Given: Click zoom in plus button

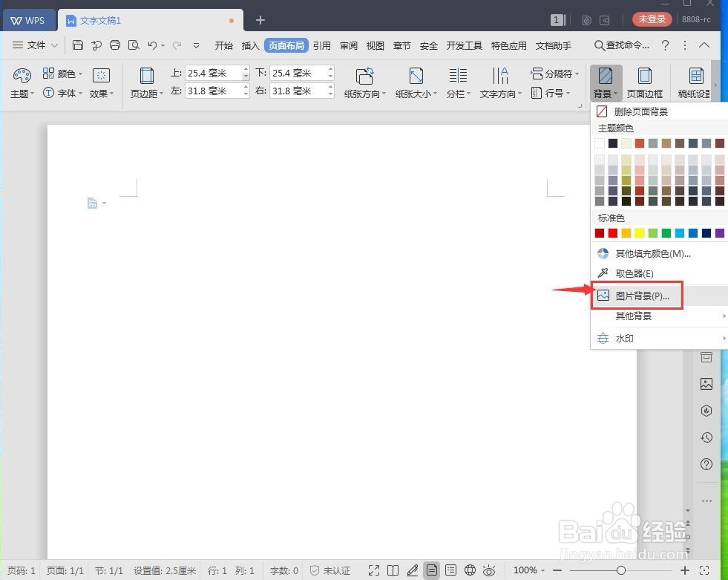Looking at the screenshot, I should pos(685,570).
